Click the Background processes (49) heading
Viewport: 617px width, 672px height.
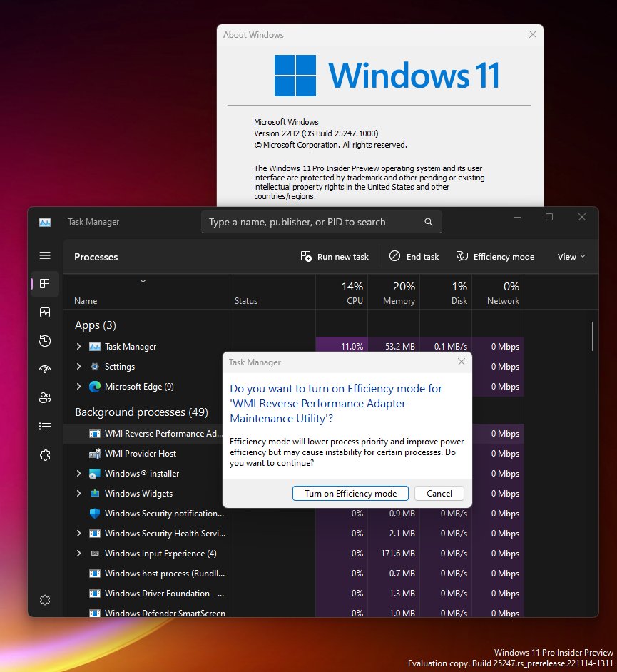tap(141, 412)
